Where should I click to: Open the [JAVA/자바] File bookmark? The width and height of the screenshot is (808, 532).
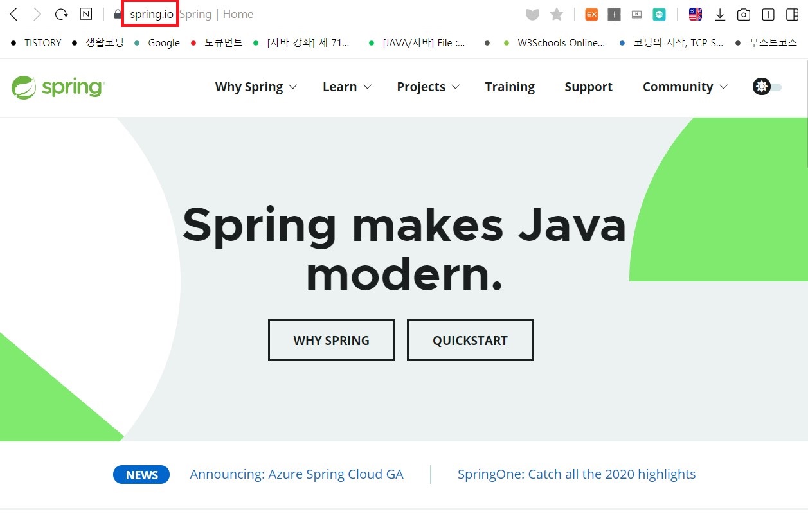coord(417,43)
